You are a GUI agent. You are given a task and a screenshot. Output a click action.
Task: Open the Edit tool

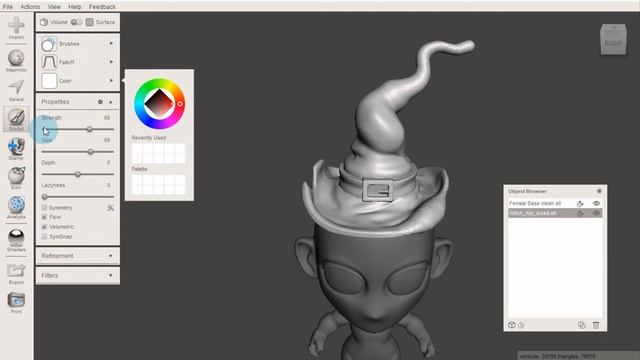(16, 178)
